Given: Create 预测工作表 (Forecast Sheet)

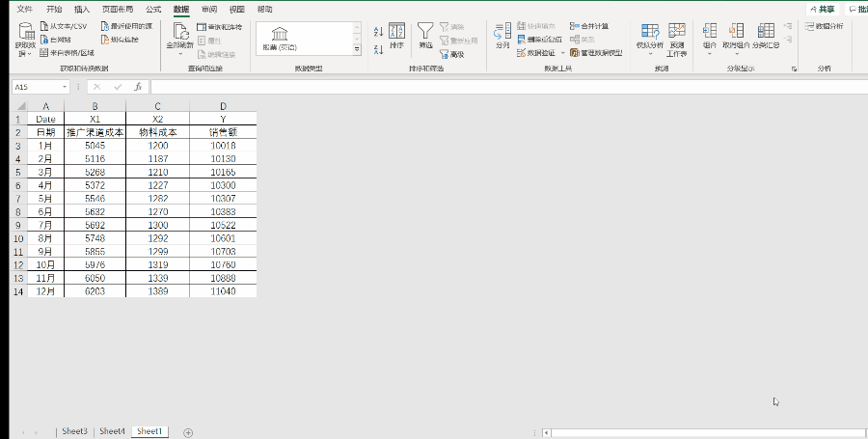Looking at the screenshot, I should (676, 39).
